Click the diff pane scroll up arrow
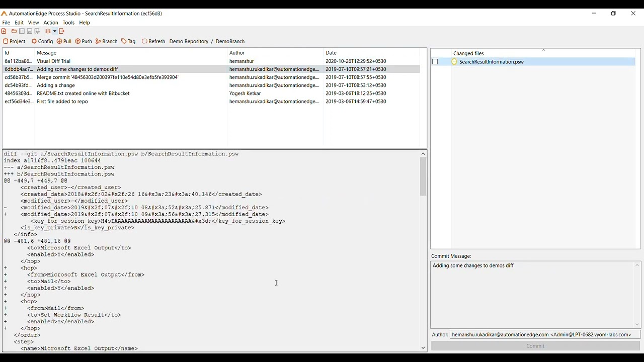The image size is (644, 362). pyautogui.click(x=423, y=154)
